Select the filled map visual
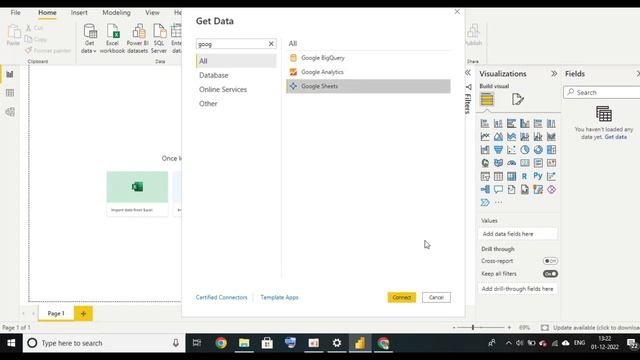This screenshot has height=360, width=640. pos(498,163)
